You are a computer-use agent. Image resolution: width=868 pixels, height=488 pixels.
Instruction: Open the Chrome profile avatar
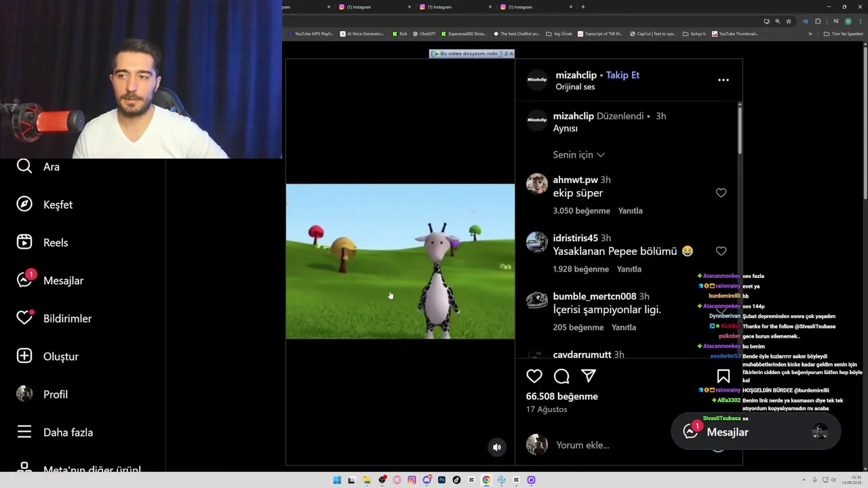point(848,21)
